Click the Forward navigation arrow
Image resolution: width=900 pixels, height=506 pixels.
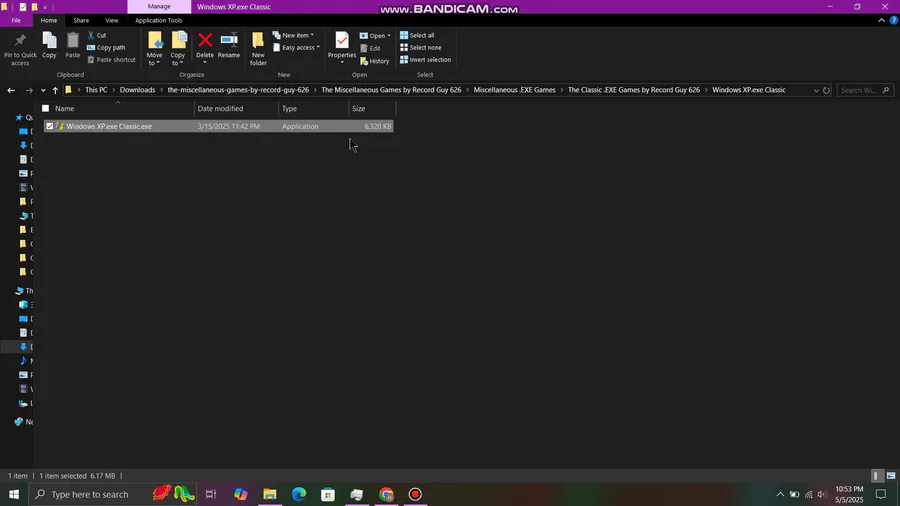29,90
